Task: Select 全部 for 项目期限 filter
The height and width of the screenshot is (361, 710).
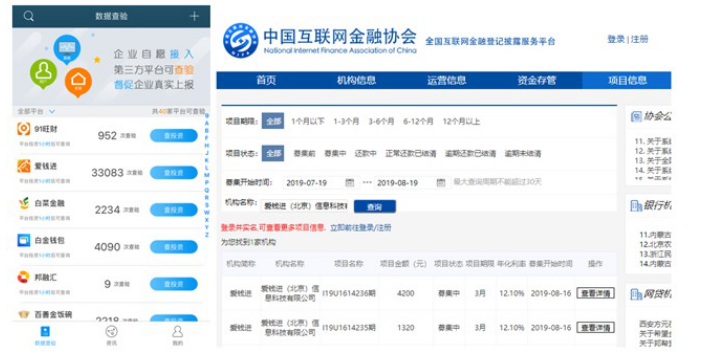Action: click(x=273, y=121)
